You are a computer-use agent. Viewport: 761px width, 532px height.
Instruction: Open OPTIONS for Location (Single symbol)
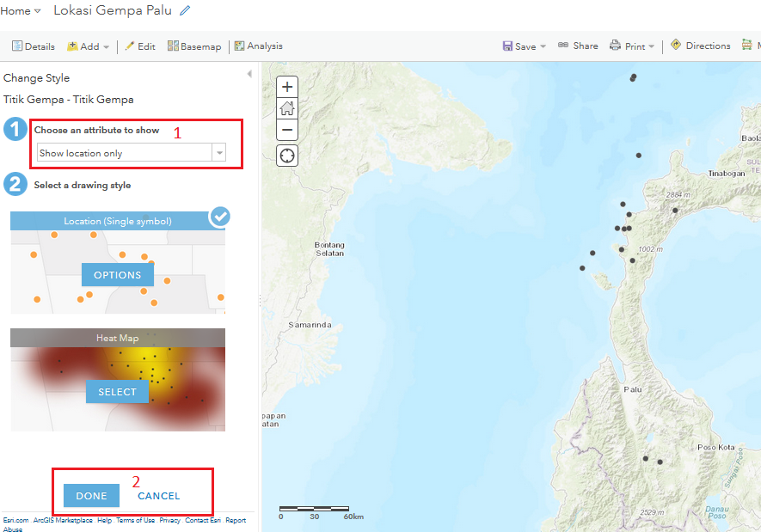(118, 275)
